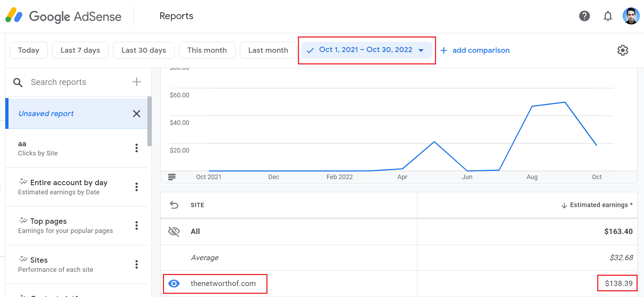Open more options for Sites report
The image size is (644, 297).
(x=136, y=264)
